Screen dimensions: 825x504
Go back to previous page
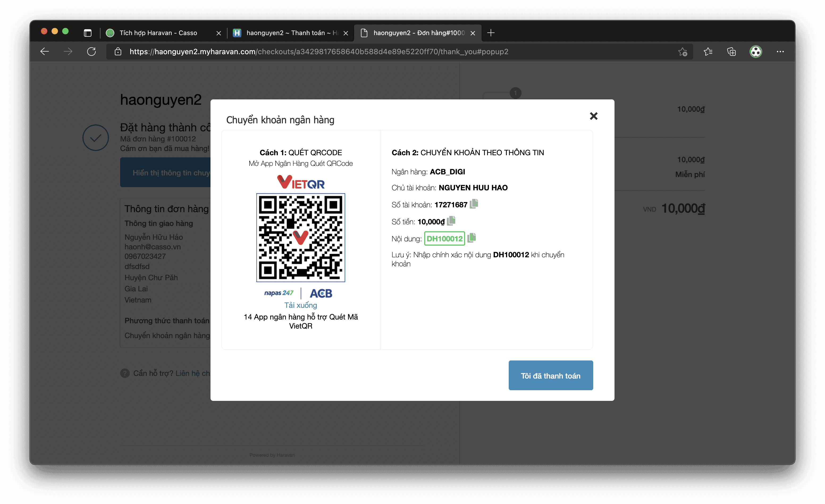[x=45, y=52]
